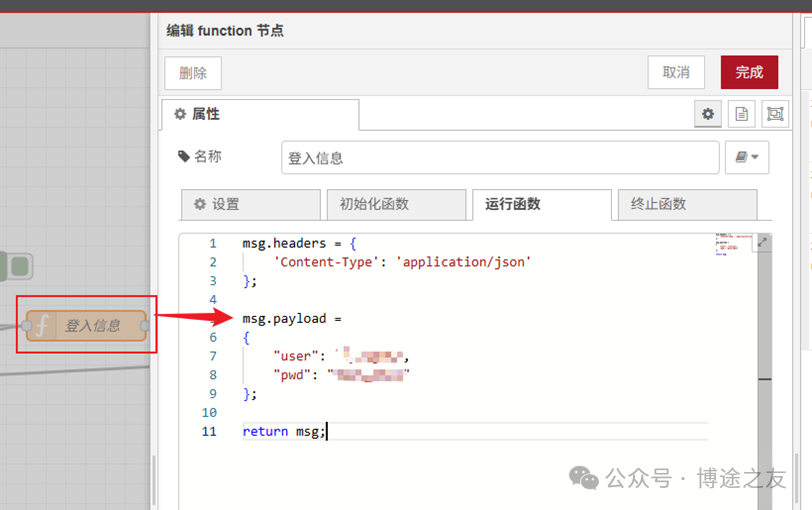Place cursor on line 11 return msg
Viewport: 812px width, 510px height.
284,431
